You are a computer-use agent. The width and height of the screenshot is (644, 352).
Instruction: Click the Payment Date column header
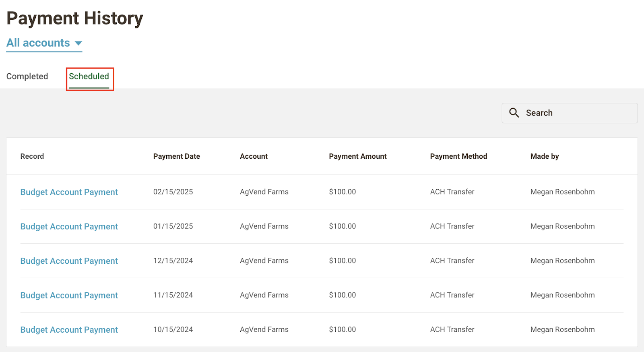[177, 156]
